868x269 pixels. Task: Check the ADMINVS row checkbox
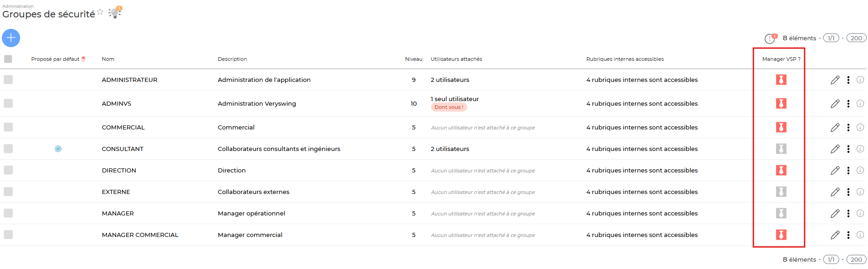click(8, 103)
